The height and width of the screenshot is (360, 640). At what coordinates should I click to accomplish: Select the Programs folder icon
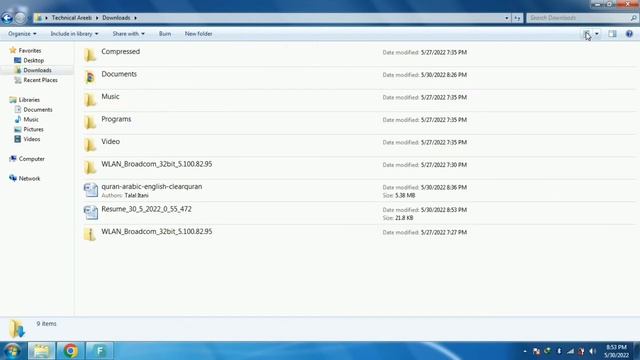(x=90, y=122)
